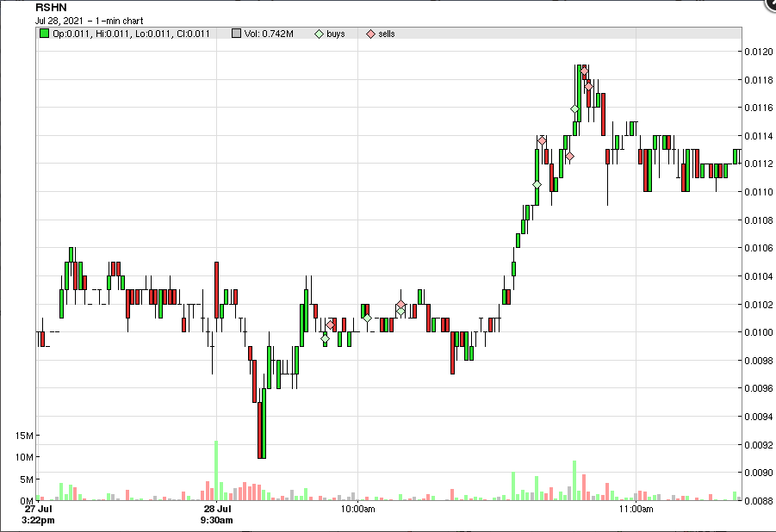Click the 0.0120 price axis label

(759, 52)
